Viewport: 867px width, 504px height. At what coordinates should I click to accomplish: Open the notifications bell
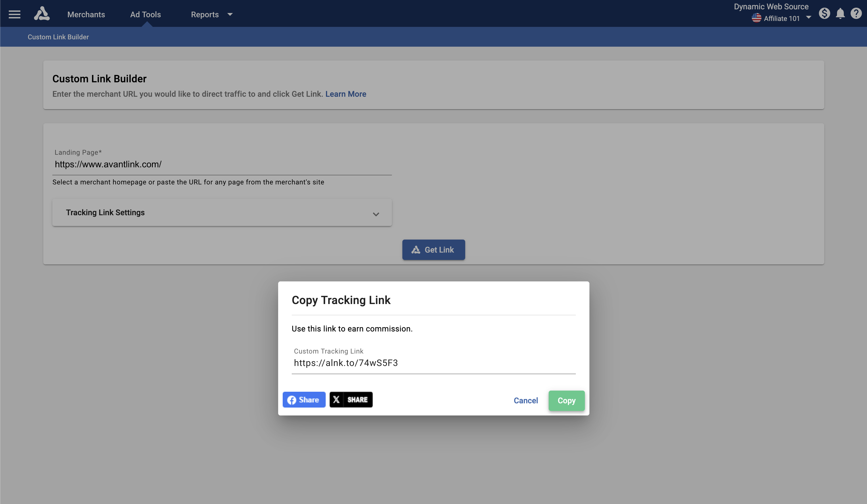(840, 13)
